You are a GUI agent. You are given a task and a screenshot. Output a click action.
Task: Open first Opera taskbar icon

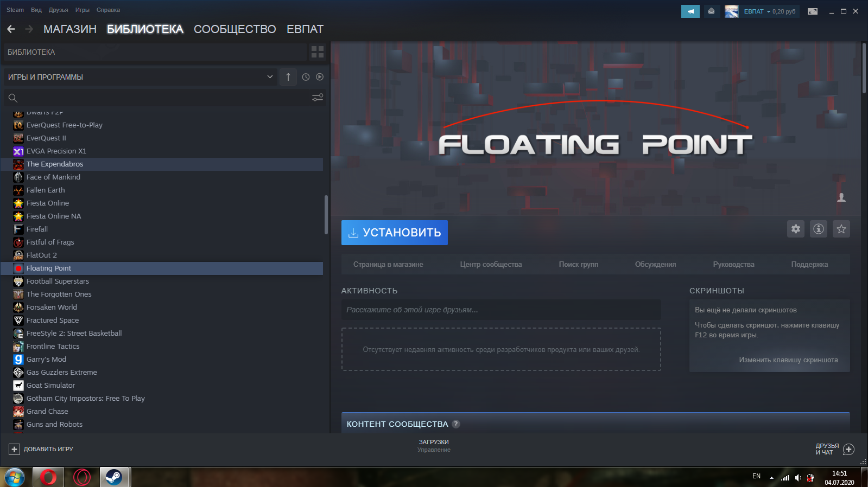point(48,477)
